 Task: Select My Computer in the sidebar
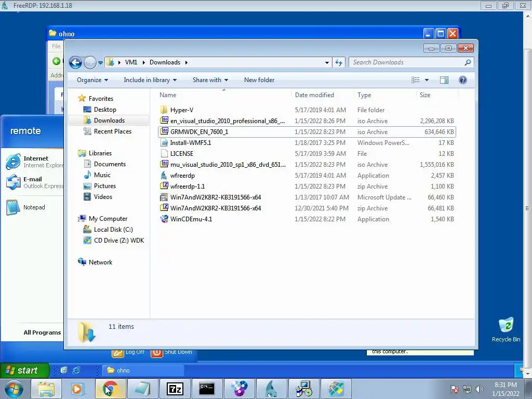point(108,219)
